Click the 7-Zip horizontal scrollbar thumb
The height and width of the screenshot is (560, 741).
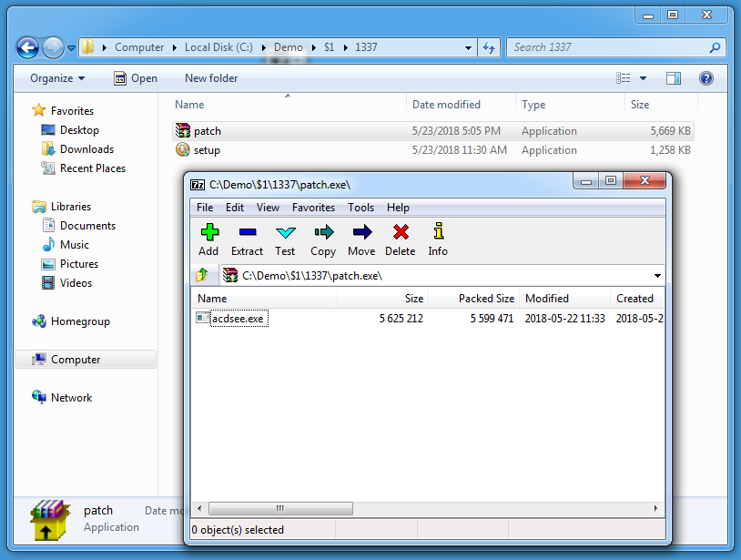pos(280,508)
